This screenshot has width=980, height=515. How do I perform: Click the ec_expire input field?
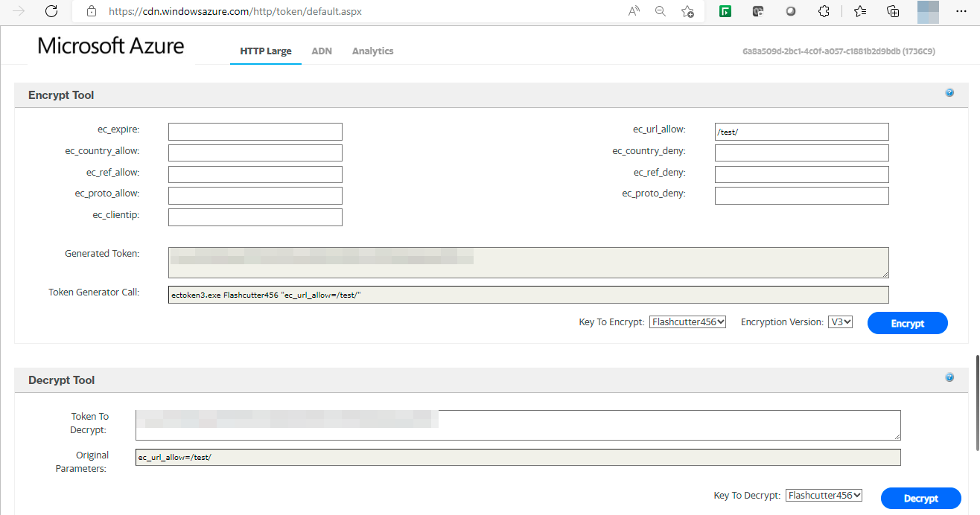[x=255, y=132]
